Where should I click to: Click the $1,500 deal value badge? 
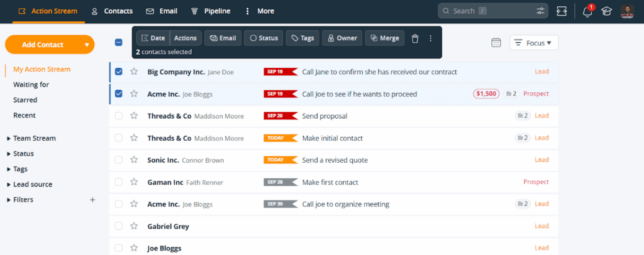[486, 94]
